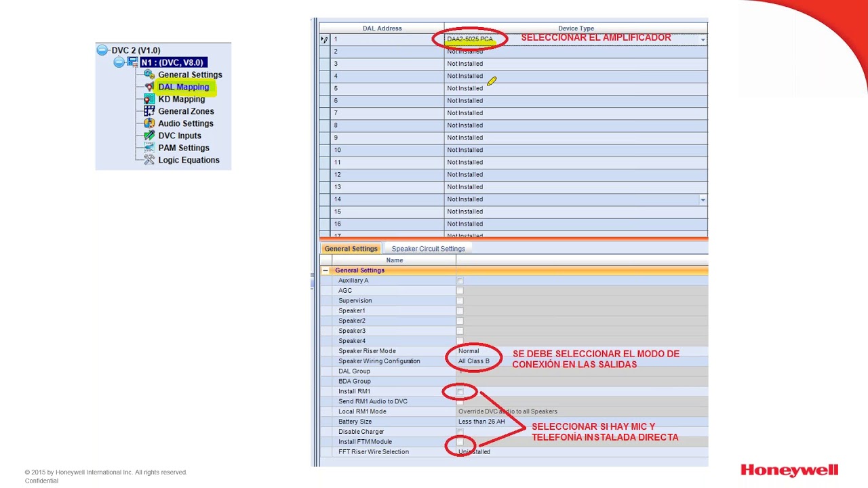The height and width of the screenshot is (488, 868).
Task: Click the Speaker4 property label
Action: pyautogui.click(x=351, y=341)
